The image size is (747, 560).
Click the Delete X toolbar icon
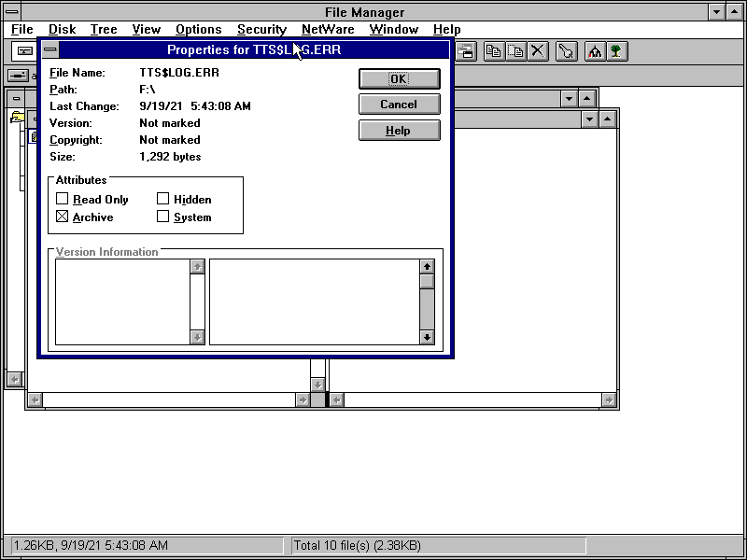point(538,51)
